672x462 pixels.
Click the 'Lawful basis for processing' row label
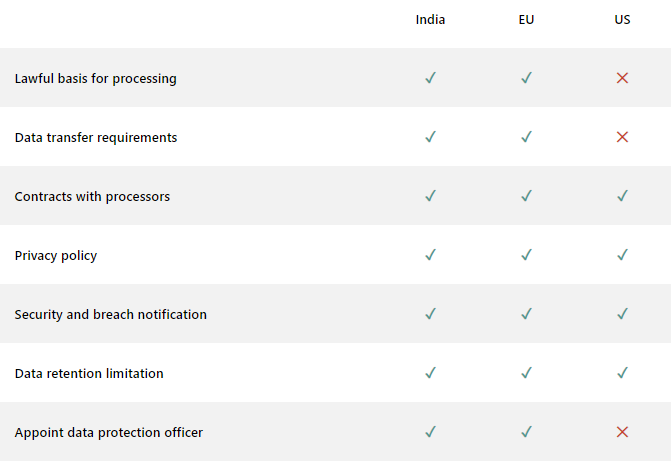pyautogui.click(x=95, y=78)
